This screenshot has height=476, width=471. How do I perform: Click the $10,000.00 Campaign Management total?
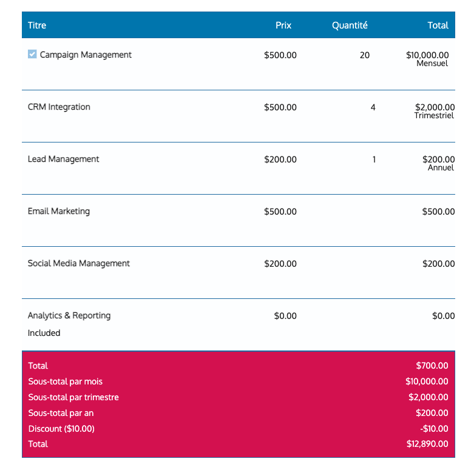tap(427, 55)
